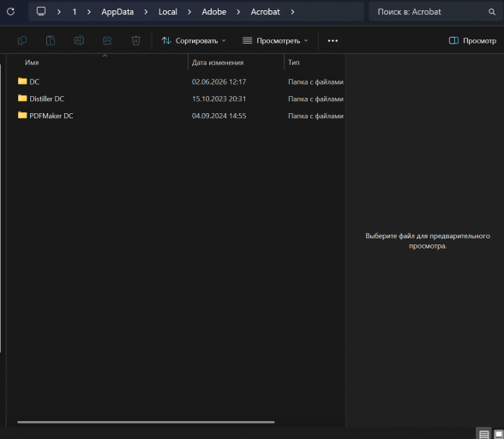This screenshot has width=504, height=439.
Task: Expand chevron after Adobe in breadcrumb
Action: [238, 12]
